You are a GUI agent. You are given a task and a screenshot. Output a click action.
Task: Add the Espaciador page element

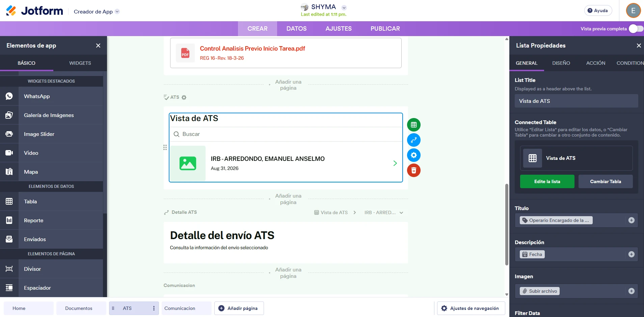click(x=51, y=288)
